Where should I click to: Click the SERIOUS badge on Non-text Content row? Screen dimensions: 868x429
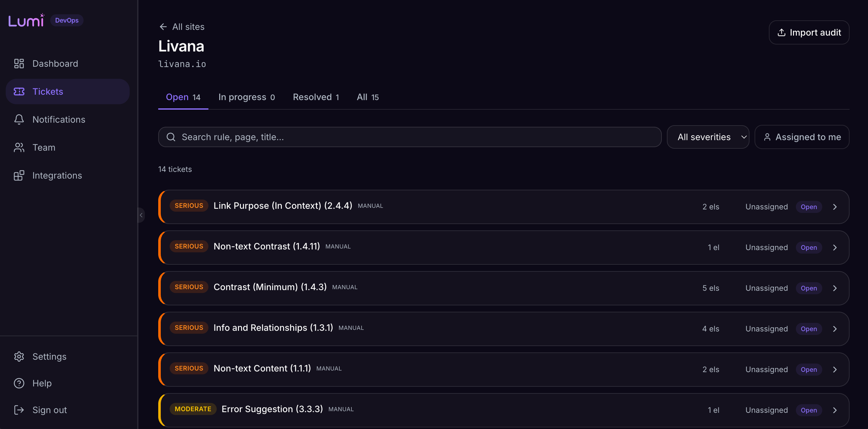tap(189, 368)
